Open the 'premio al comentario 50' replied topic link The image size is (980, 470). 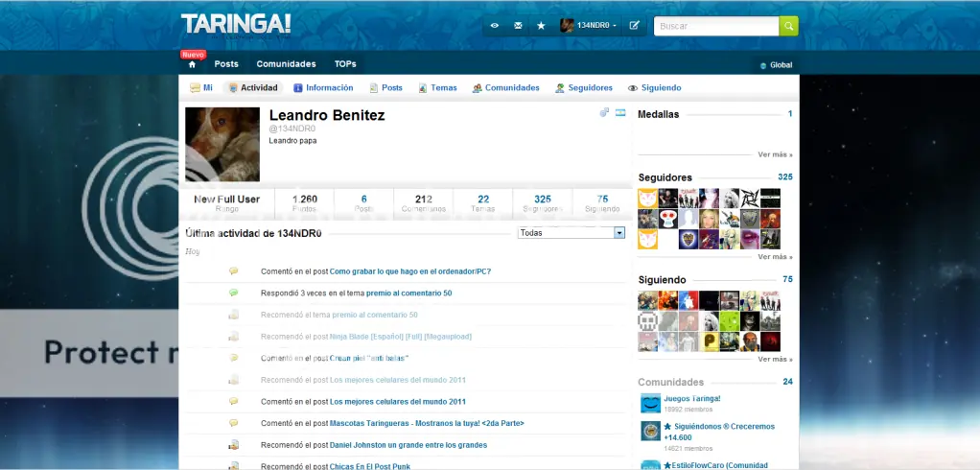(x=408, y=294)
